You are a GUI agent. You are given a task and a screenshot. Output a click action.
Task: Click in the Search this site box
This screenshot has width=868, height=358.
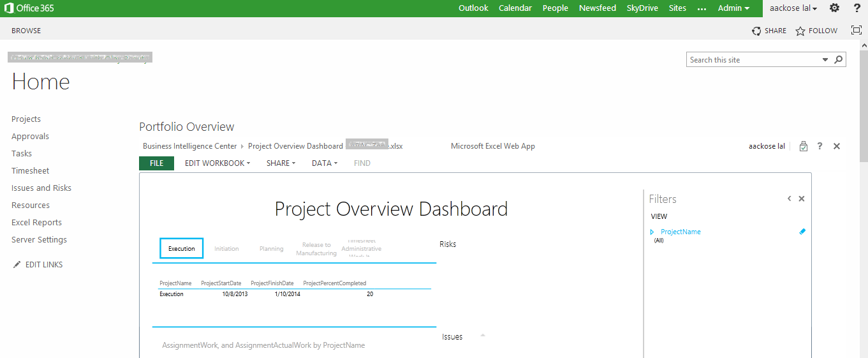(x=753, y=60)
